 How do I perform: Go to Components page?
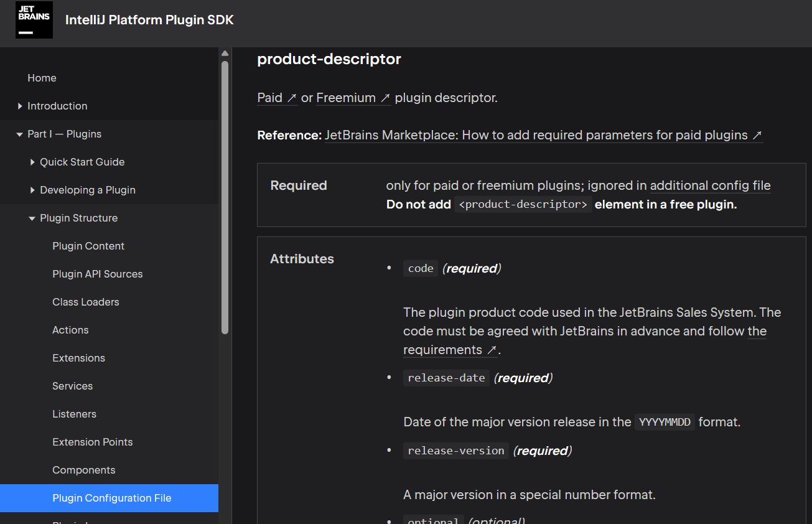point(84,470)
